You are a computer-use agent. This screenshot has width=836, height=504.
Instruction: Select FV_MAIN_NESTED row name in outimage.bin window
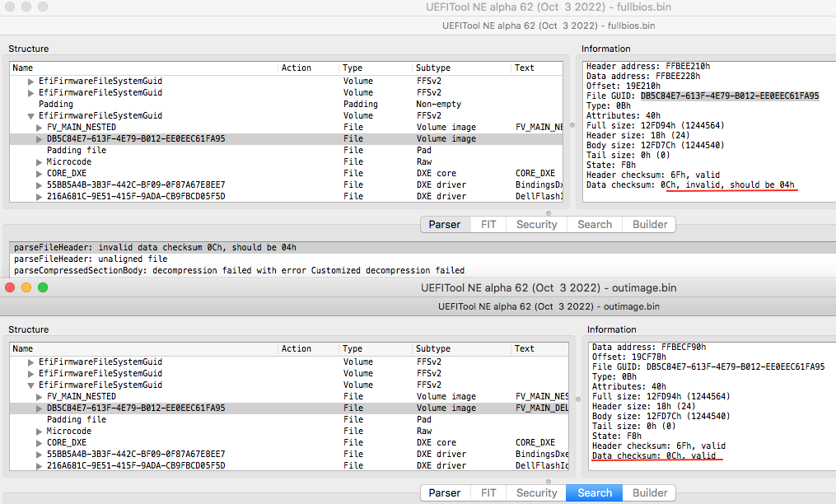click(x=82, y=396)
